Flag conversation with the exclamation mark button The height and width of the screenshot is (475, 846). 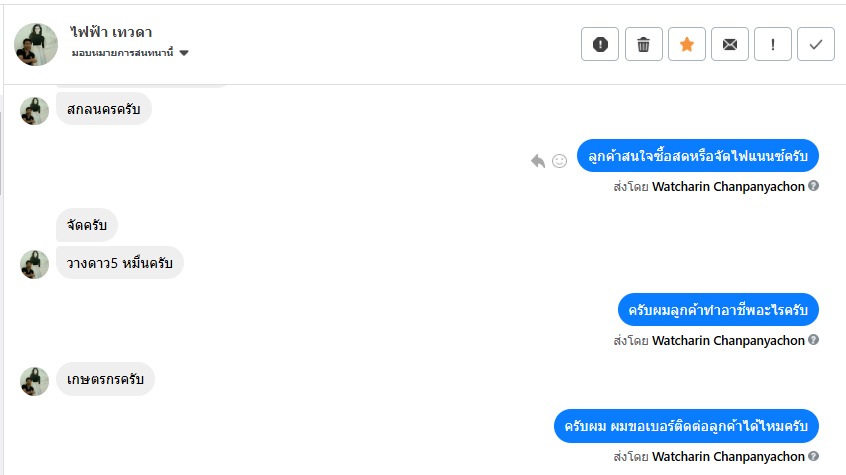[x=773, y=44]
